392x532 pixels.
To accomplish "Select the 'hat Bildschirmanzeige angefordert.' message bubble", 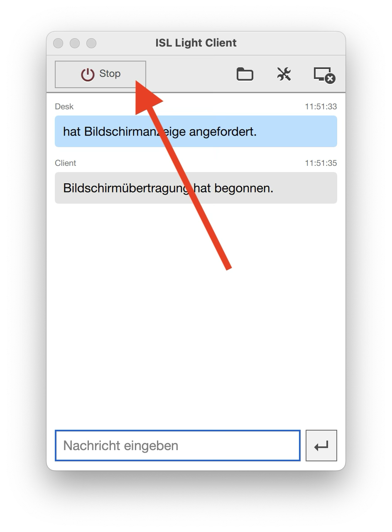I will pos(196,131).
